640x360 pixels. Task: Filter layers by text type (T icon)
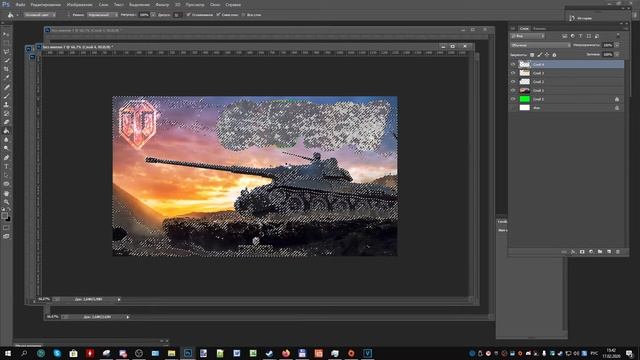[580, 36]
